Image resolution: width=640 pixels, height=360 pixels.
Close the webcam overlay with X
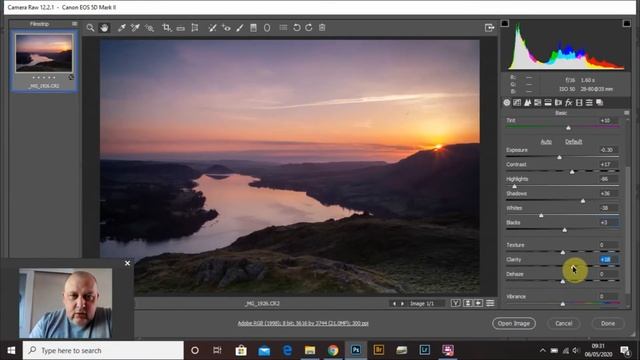pos(127,263)
